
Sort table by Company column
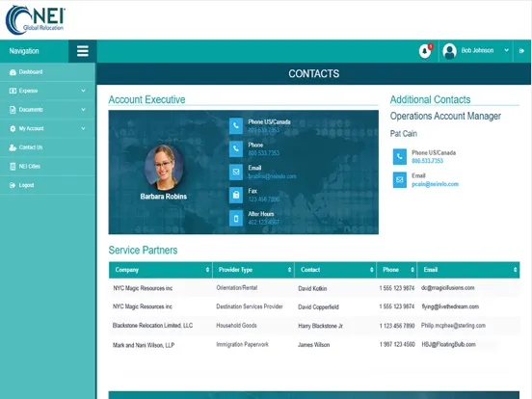pos(161,270)
